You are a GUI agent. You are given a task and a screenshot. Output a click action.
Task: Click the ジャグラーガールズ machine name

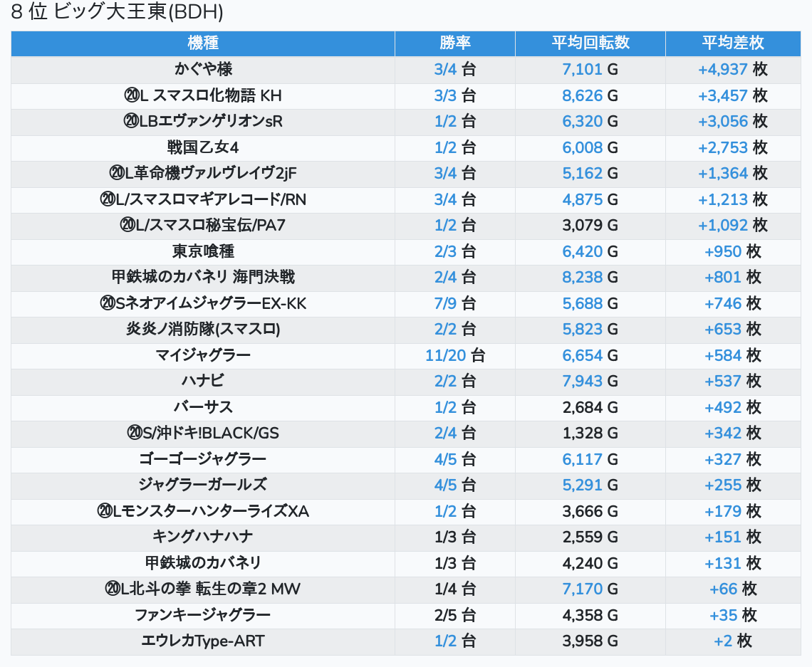click(x=203, y=485)
